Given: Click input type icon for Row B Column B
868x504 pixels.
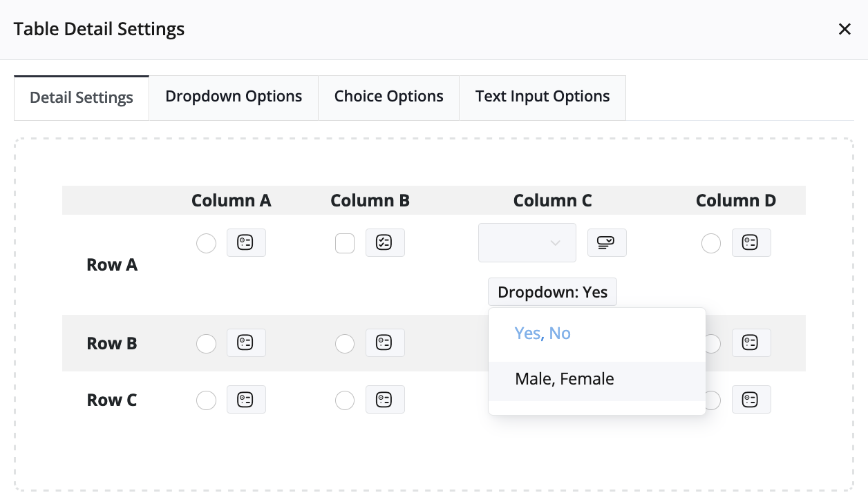Looking at the screenshot, I should coord(385,343).
